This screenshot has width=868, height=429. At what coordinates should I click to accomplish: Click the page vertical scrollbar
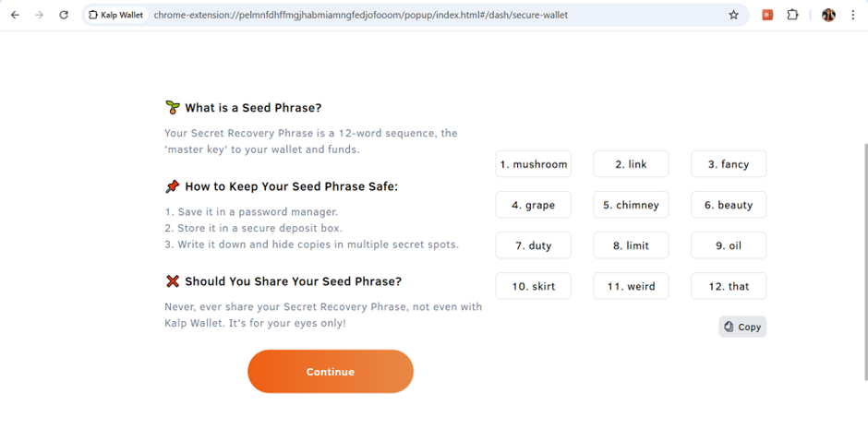(x=864, y=258)
